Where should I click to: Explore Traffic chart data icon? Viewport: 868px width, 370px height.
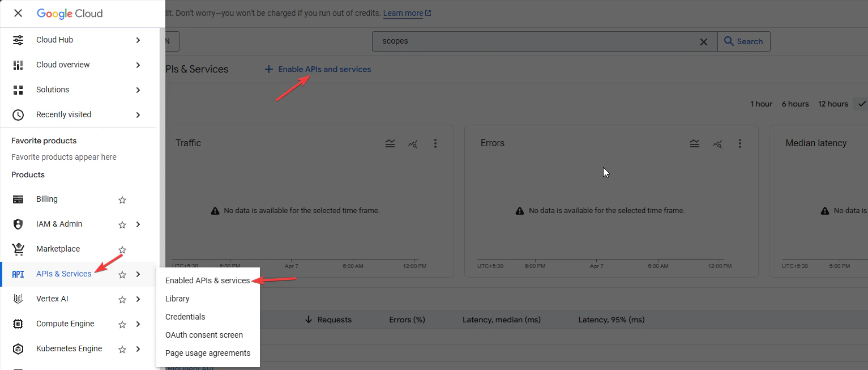pyautogui.click(x=413, y=144)
